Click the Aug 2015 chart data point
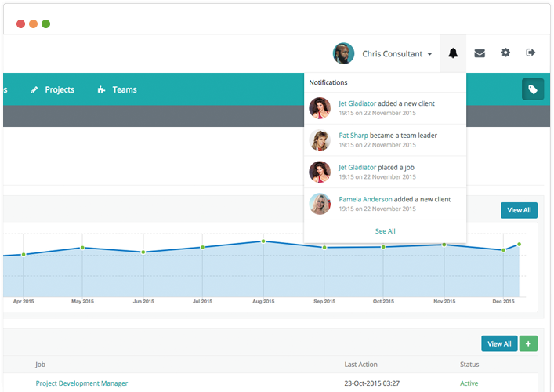554x392 pixels. click(263, 241)
